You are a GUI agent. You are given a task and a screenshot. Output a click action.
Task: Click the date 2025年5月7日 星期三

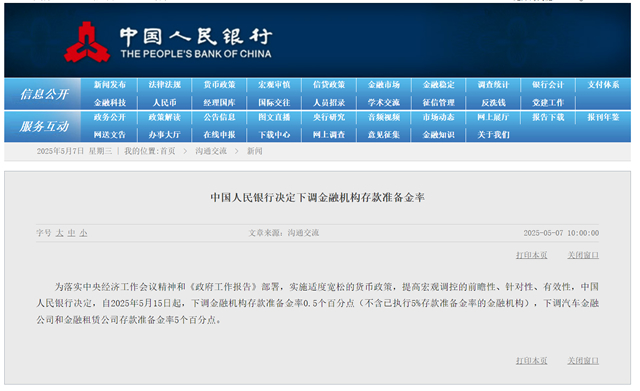pyautogui.click(x=74, y=151)
